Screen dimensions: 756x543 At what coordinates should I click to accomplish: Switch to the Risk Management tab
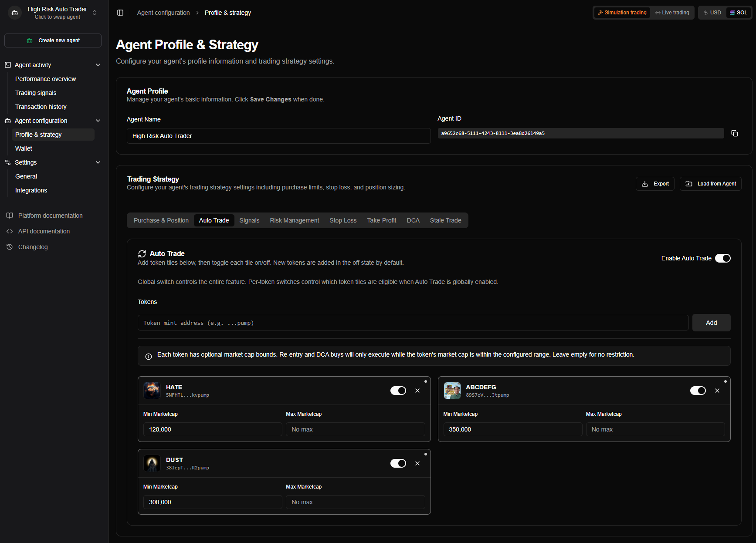[x=294, y=220]
